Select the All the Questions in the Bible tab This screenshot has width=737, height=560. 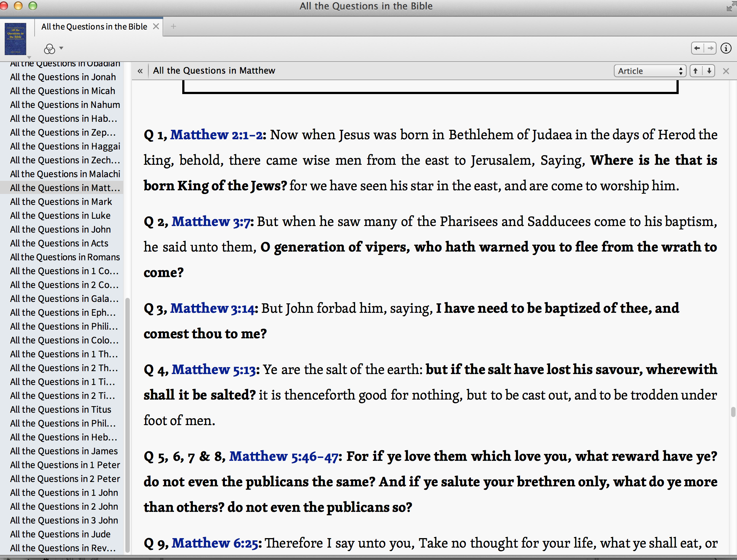tap(94, 27)
